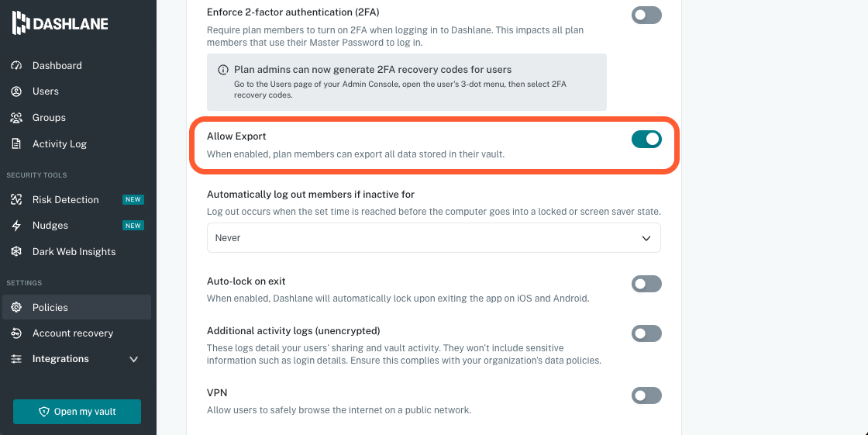Turn off the Allow Export toggle

(x=646, y=139)
